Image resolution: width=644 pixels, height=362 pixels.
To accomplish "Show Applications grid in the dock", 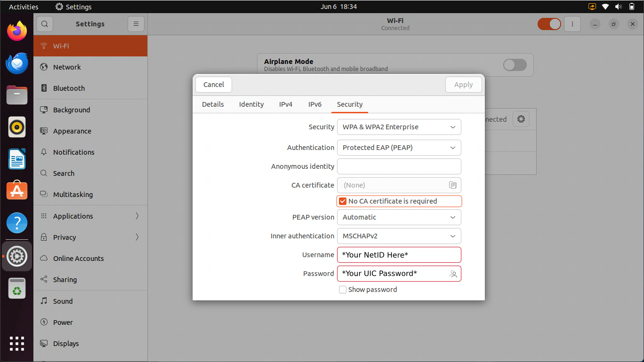I will pos(17,343).
